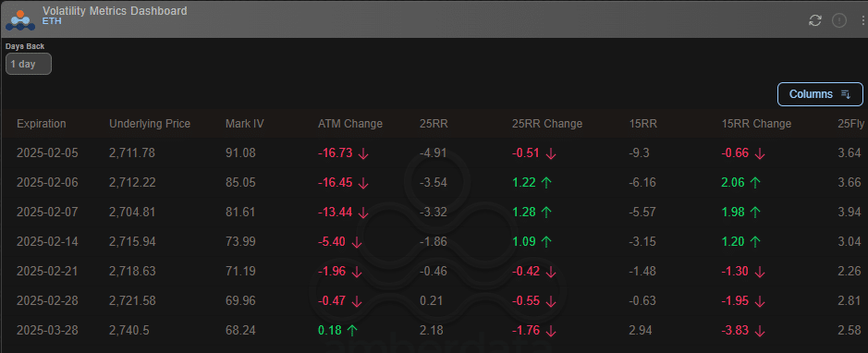Select the 2025-02-28 expiration cell
This screenshot has height=353, width=868.
[x=48, y=301]
